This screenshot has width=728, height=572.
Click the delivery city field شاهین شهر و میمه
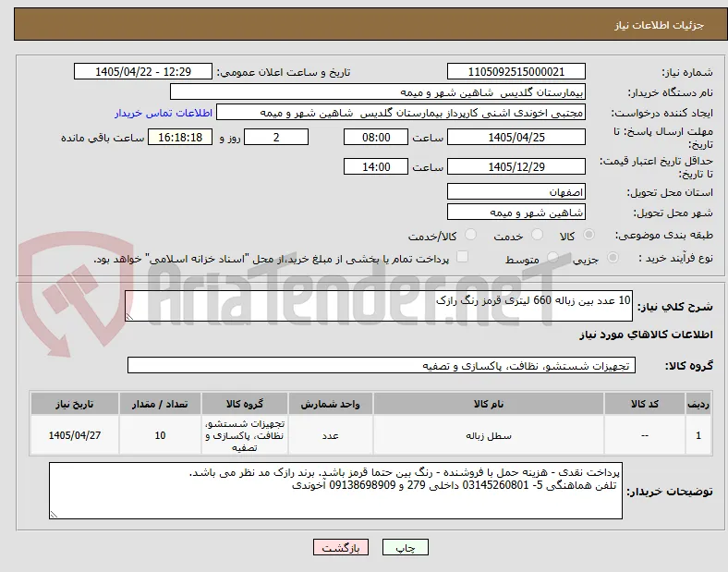tap(516, 213)
